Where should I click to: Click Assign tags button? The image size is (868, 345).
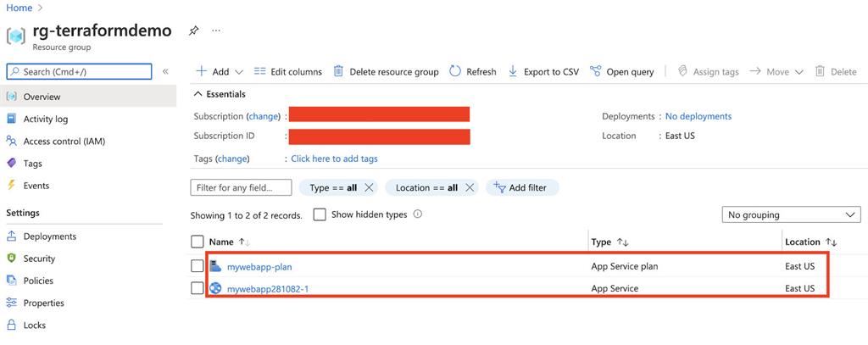click(709, 71)
